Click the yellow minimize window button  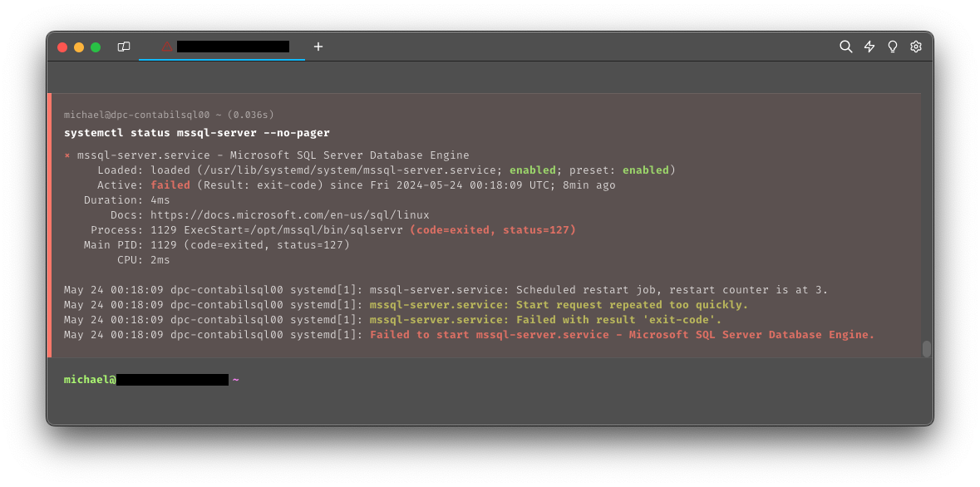[x=79, y=47]
